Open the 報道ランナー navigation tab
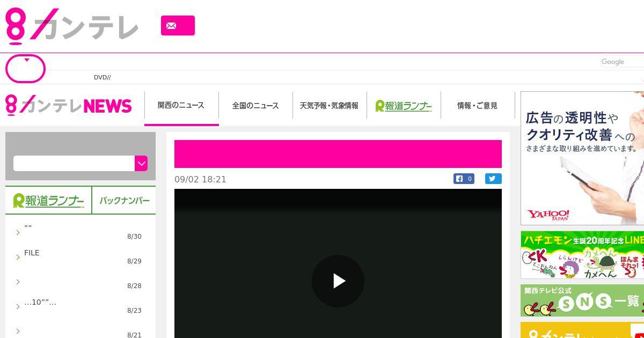The width and height of the screenshot is (644, 338). coord(404,106)
